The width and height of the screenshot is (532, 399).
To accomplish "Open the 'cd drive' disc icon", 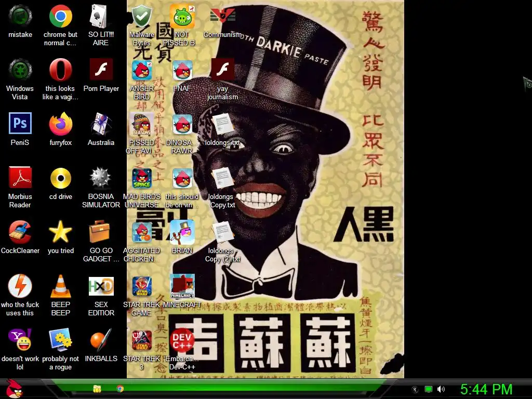I will point(60,178).
